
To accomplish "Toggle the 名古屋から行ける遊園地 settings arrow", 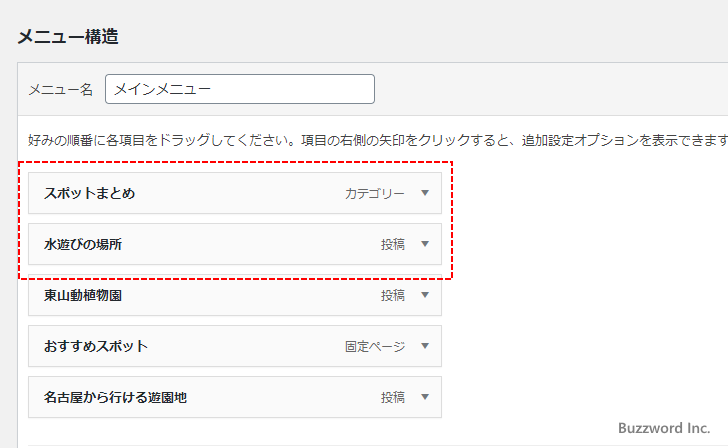I will tap(425, 397).
